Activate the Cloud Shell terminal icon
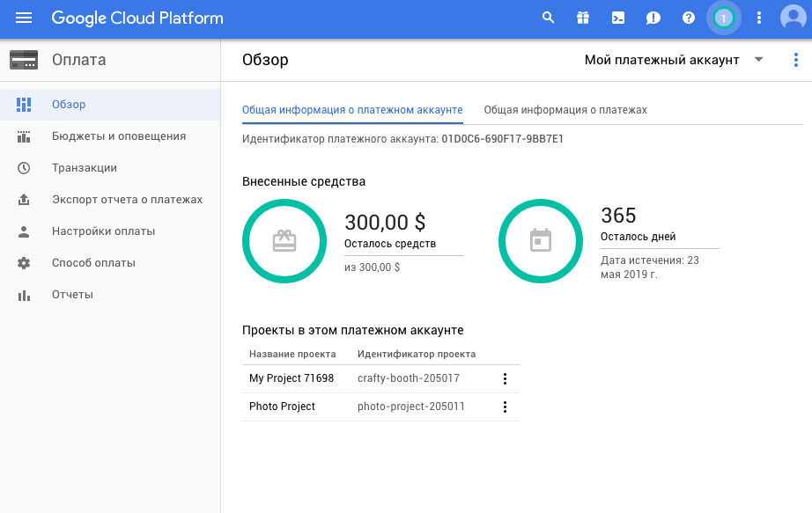Viewport: 812px width, 513px height. (x=617, y=17)
